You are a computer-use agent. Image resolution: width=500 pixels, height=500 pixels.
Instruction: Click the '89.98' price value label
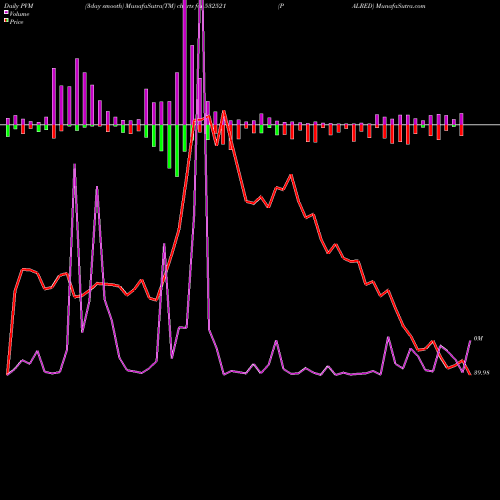point(481,373)
